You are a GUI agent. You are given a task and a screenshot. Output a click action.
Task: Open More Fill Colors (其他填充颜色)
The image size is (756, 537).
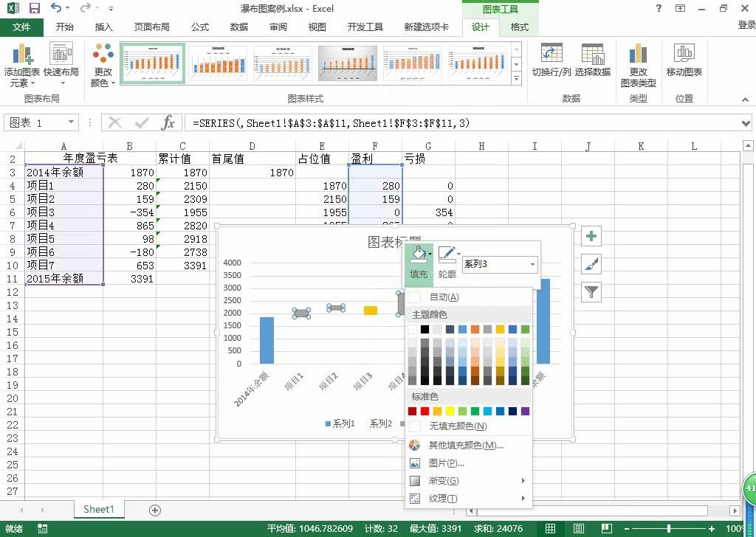pos(468,446)
